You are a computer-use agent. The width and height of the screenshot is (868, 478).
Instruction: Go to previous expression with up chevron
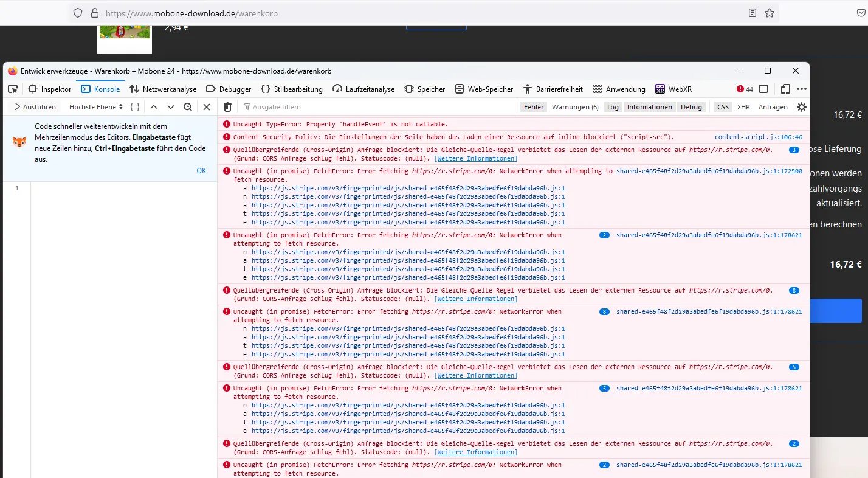coord(154,107)
